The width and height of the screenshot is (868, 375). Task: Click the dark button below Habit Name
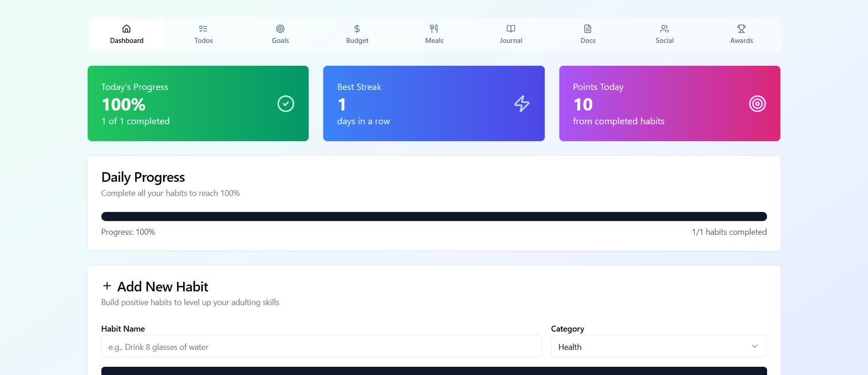coord(434,371)
